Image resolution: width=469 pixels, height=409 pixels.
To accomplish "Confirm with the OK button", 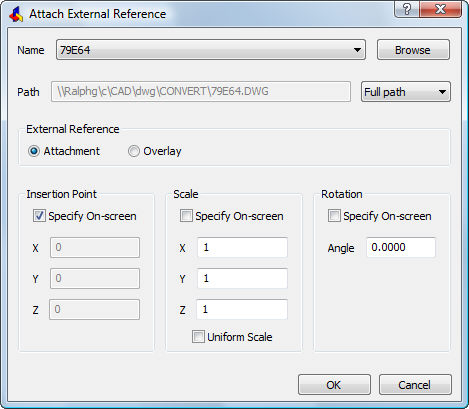I will tap(334, 385).
